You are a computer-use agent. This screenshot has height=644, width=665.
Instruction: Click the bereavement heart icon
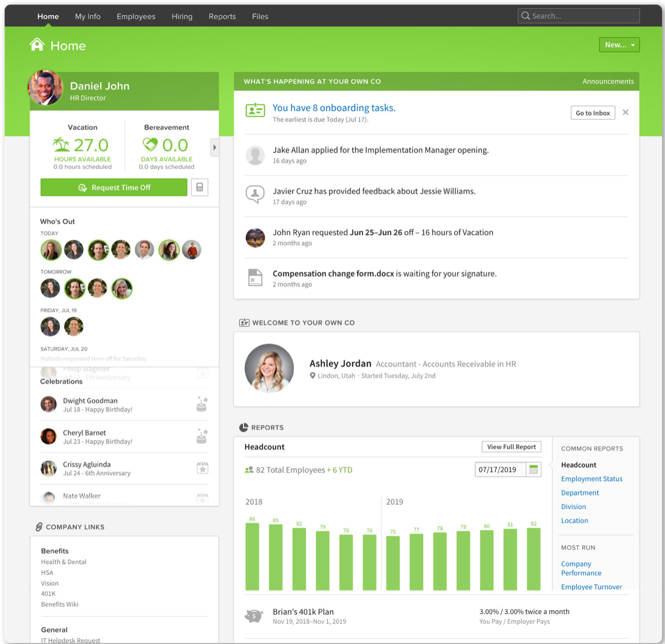[x=150, y=144]
